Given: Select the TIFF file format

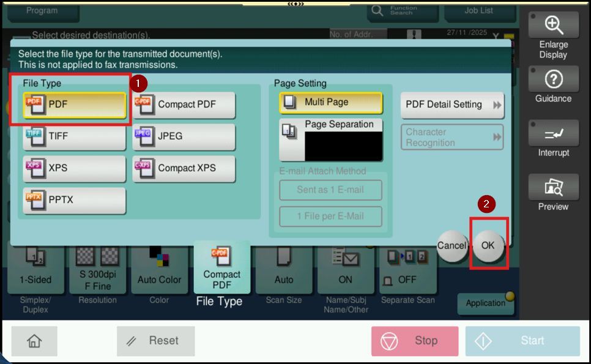Looking at the screenshot, I should (74, 137).
